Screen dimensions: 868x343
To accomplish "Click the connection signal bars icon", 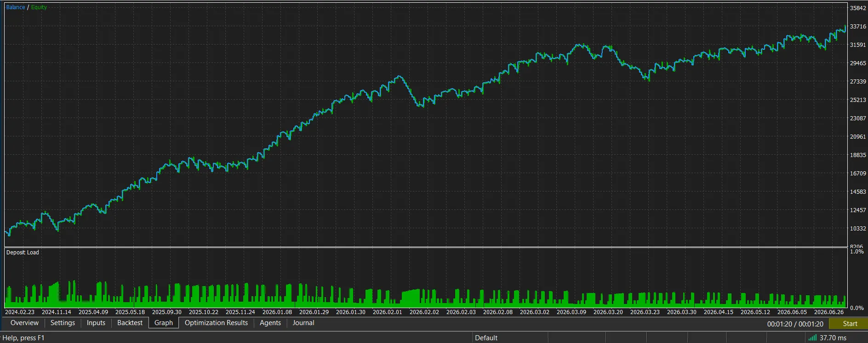I will pyautogui.click(x=812, y=337).
